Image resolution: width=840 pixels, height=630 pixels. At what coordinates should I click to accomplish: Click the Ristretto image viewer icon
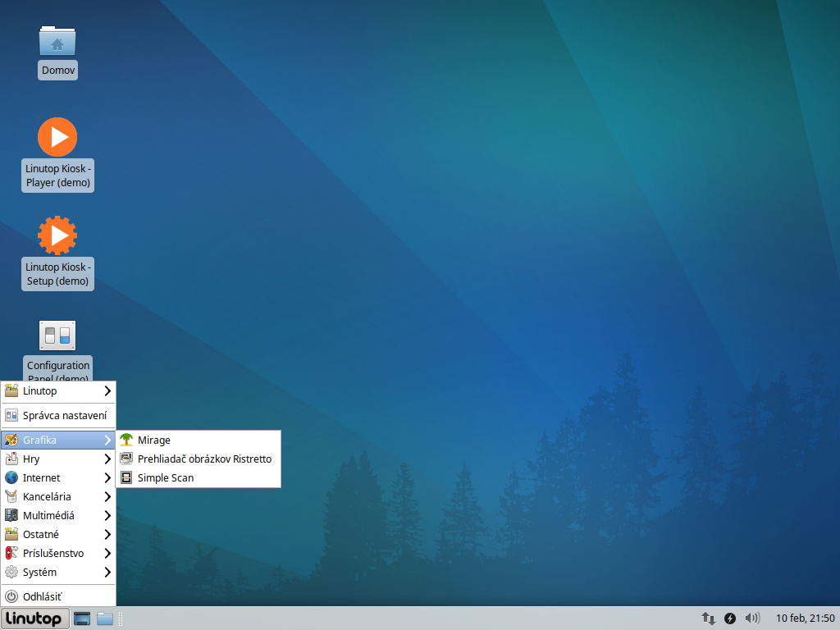[x=126, y=459]
